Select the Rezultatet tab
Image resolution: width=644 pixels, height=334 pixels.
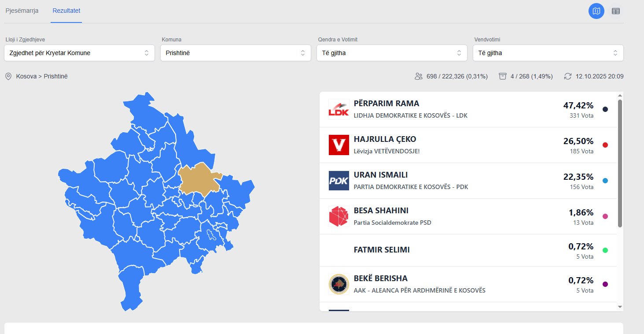pos(66,11)
